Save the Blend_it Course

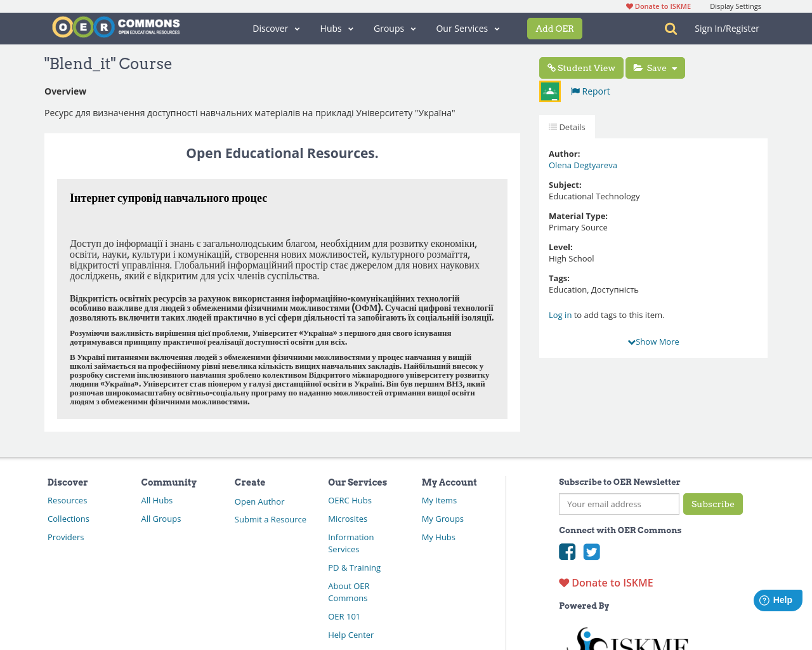648,69
